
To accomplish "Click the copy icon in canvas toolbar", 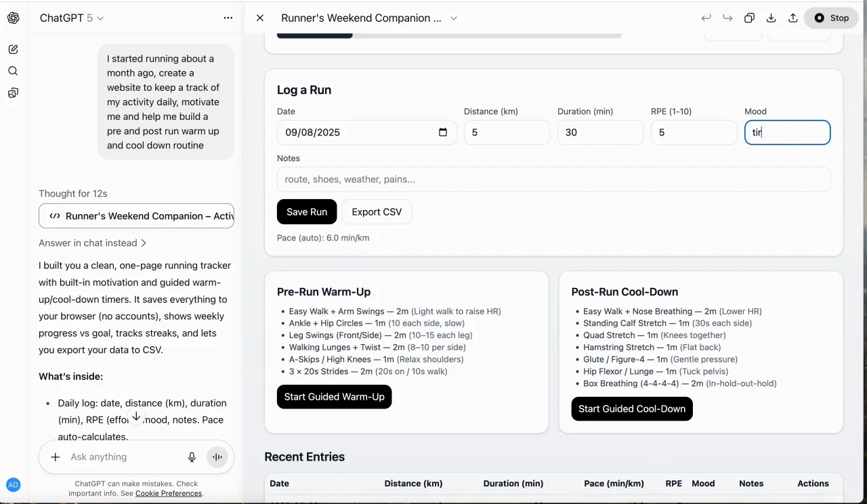I will 749,18.
